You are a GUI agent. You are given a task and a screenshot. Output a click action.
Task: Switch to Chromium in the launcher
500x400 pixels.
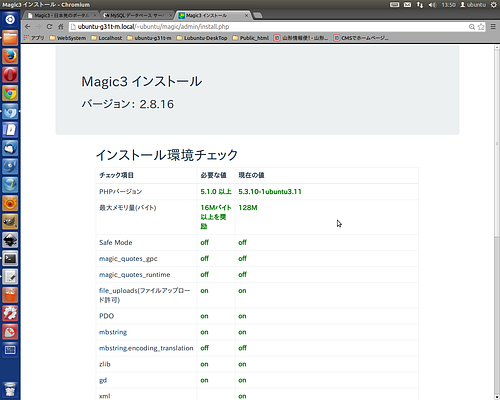(x=10, y=111)
